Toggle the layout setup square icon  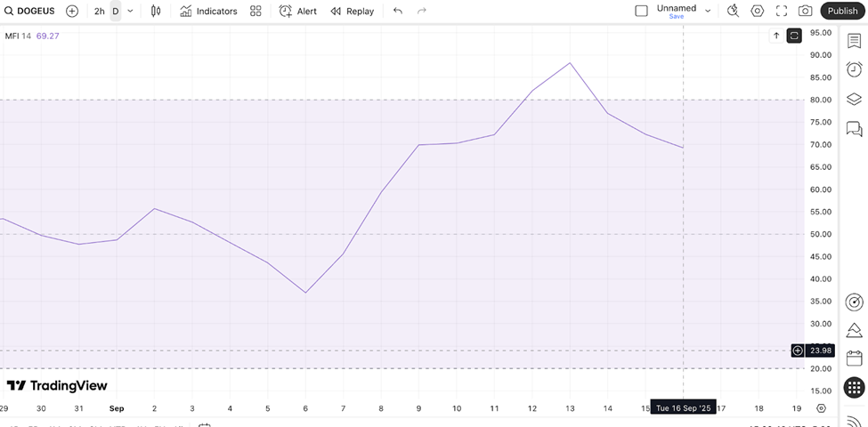(x=641, y=12)
